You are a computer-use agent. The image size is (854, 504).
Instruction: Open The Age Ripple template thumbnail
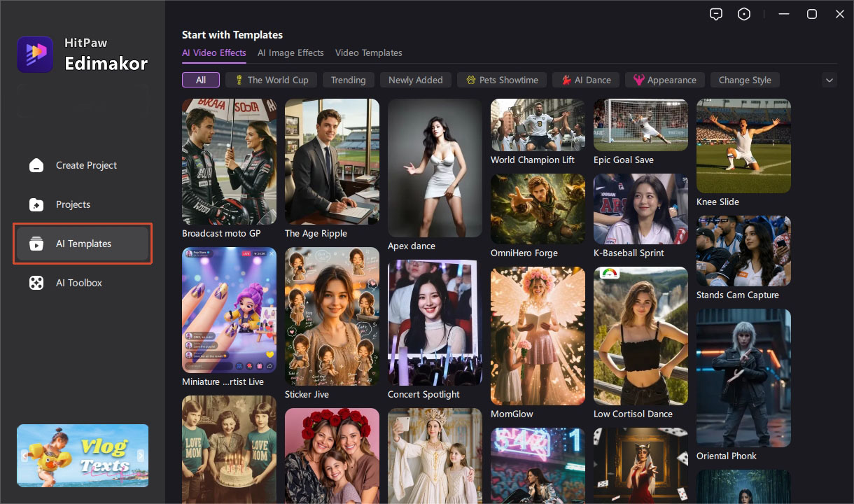332,162
